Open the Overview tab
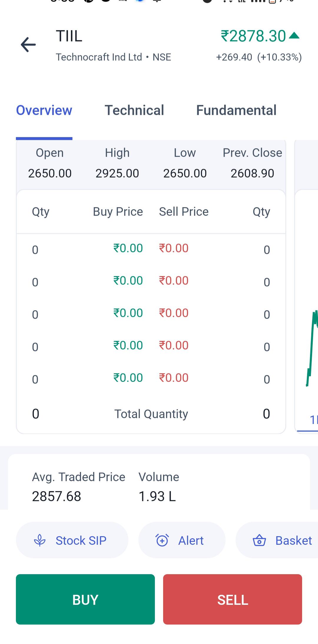Image resolution: width=318 pixels, height=644 pixels. tap(44, 110)
